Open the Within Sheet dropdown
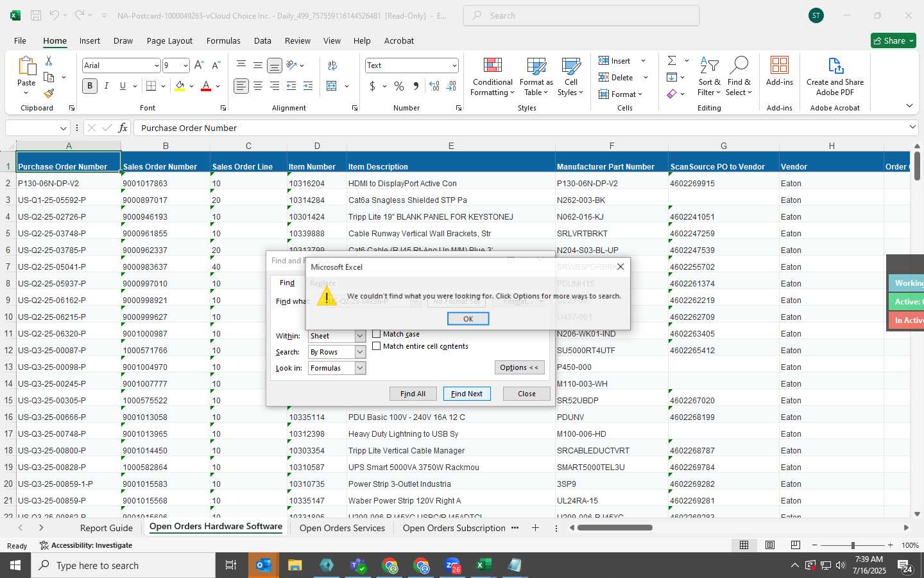 pos(360,336)
